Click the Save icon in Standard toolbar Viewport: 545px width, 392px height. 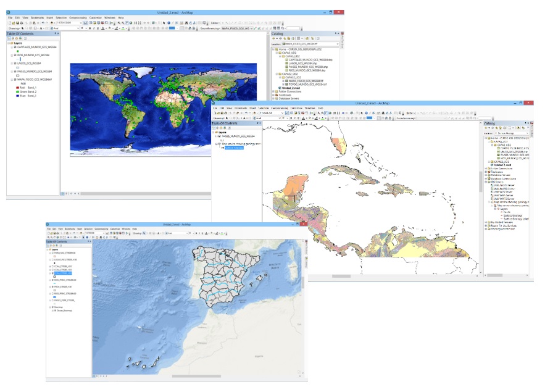pyautogui.click(x=19, y=23)
